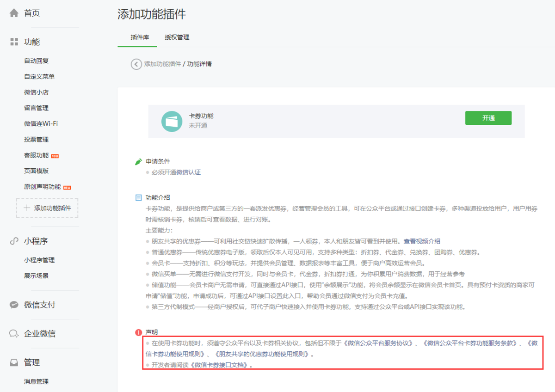Switch to the 授权管理 tab
Screen dimensions: 555x392
tap(177, 37)
